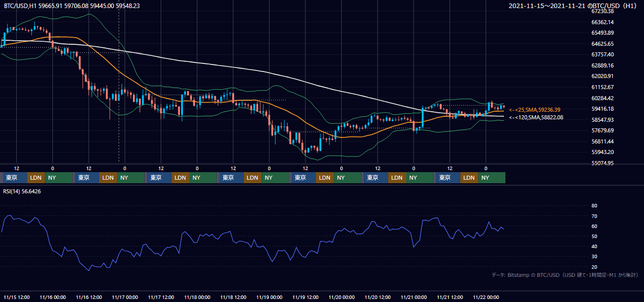
Task: Click the Bitstamp data source note
Action: [x=565, y=275]
